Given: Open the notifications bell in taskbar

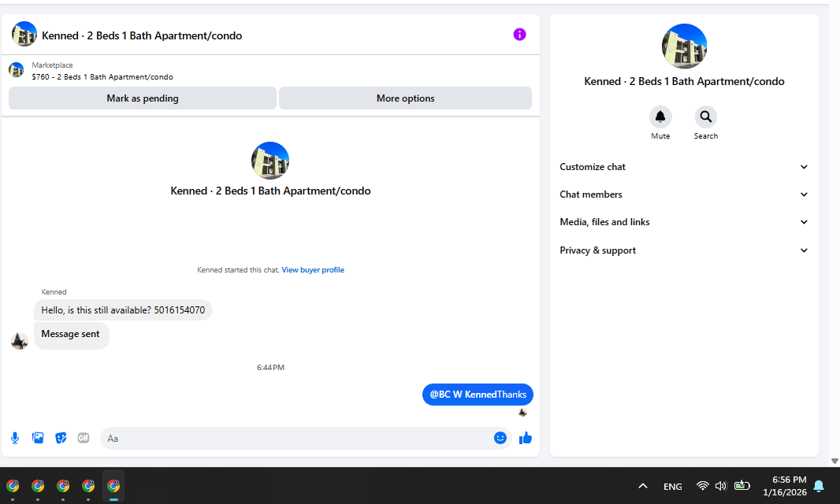Looking at the screenshot, I should (819, 487).
